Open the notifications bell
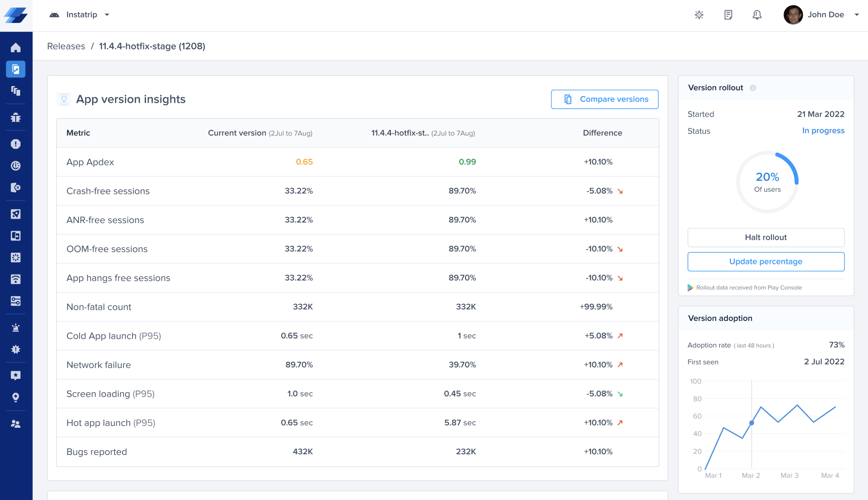Screen dimensions: 868x500 [x=757, y=15]
